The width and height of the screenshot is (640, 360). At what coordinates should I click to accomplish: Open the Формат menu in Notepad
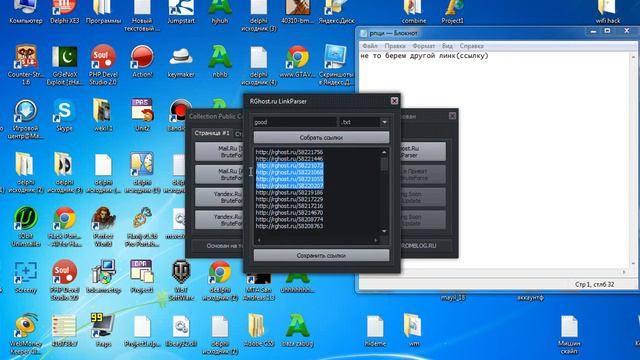(x=423, y=46)
